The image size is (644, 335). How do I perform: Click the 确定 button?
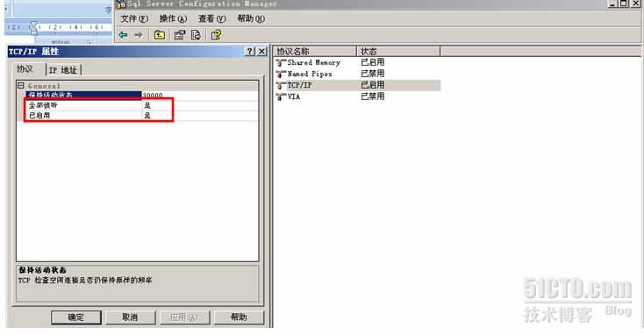(76, 317)
